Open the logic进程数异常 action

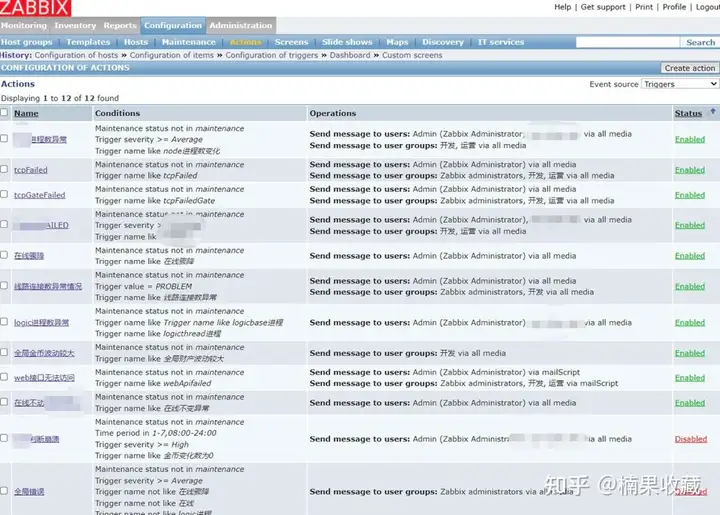coord(41,323)
